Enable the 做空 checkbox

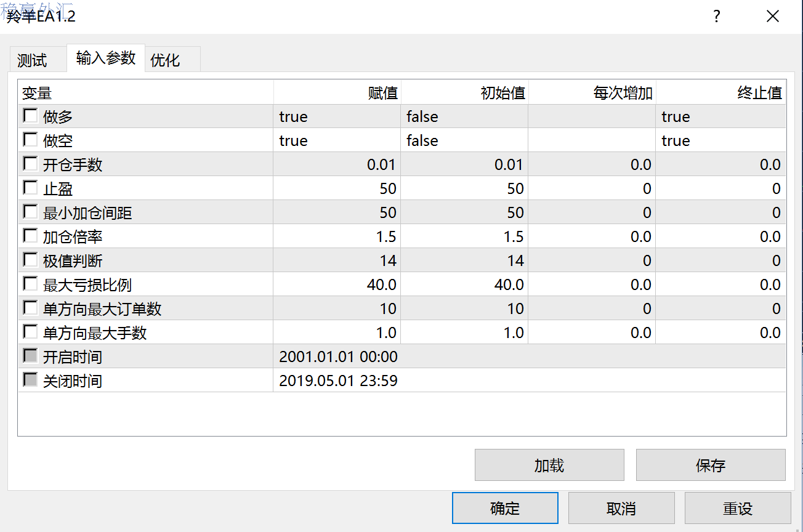(30, 140)
